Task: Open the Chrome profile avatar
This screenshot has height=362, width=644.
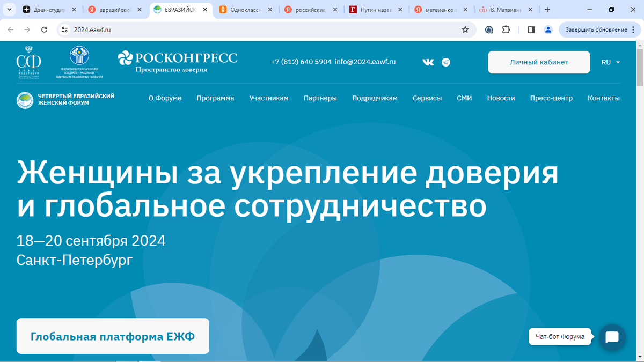Action: coord(548,29)
